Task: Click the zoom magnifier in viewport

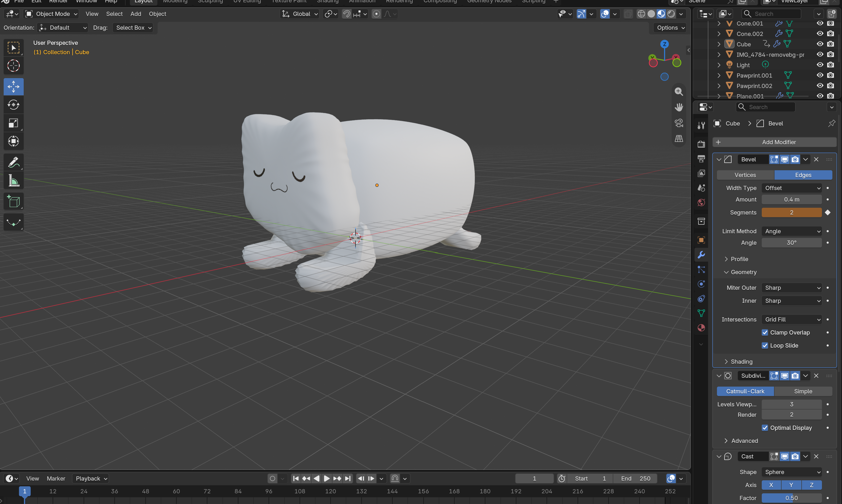Action: (x=679, y=91)
